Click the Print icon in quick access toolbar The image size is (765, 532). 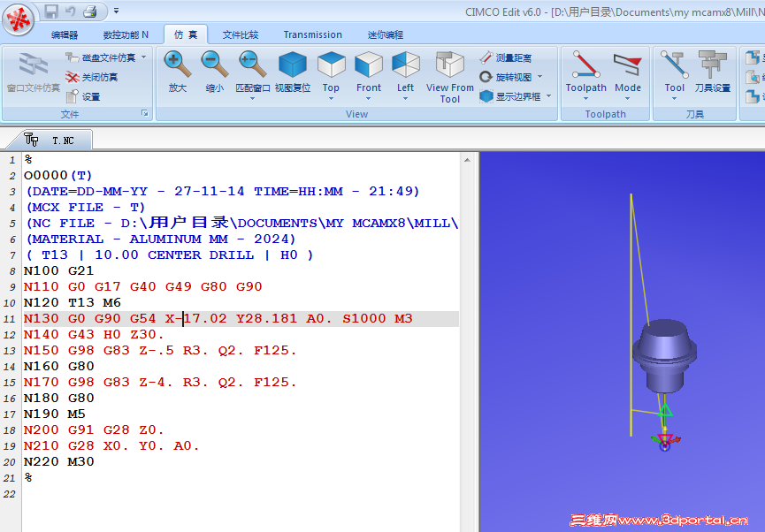90,11
